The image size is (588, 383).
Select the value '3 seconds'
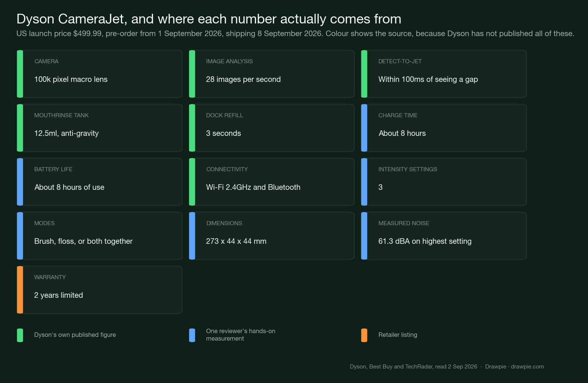[223, 133]
